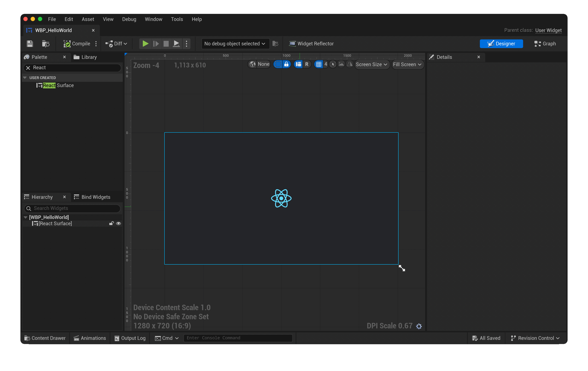The height and width of the screenshot is (371, 588).
Task: Open the Content Drawer
Action: pyautogui.click(x=45, y=338)
